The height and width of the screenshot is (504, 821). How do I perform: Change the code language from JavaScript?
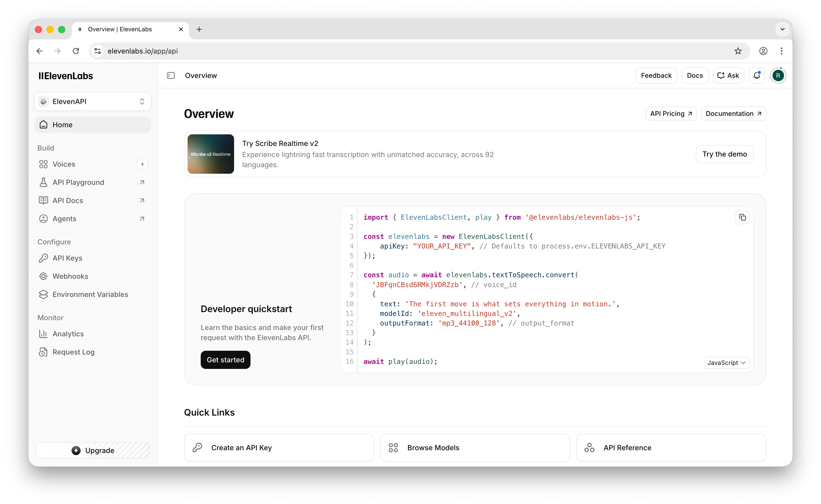726,363
